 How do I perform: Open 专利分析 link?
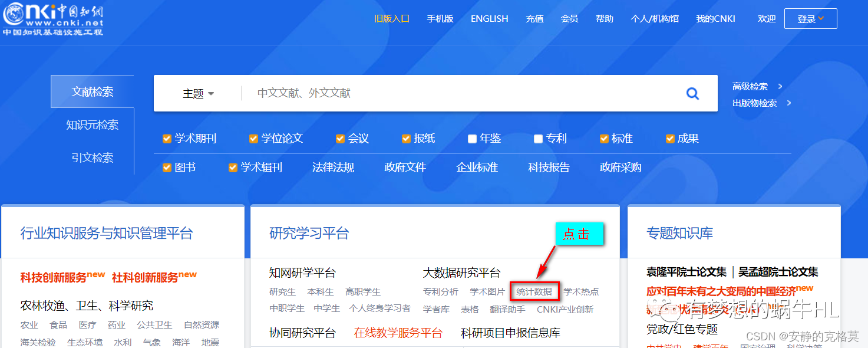point(441,291)
